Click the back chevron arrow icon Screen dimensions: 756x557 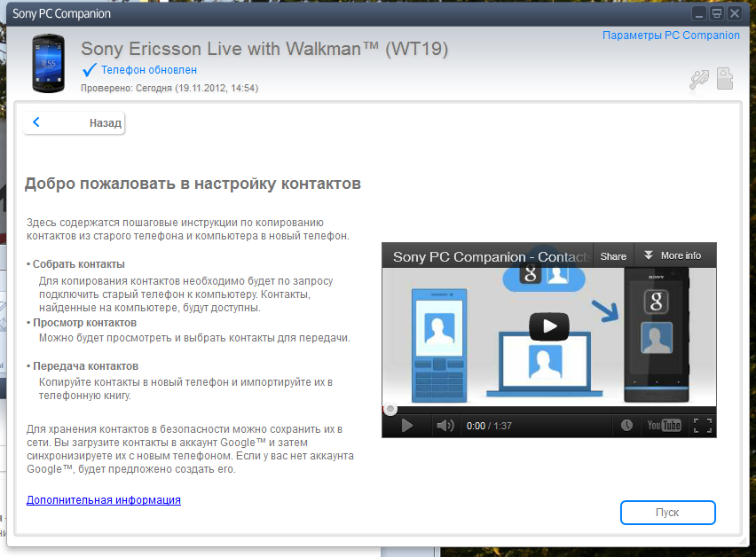(36, 122)
